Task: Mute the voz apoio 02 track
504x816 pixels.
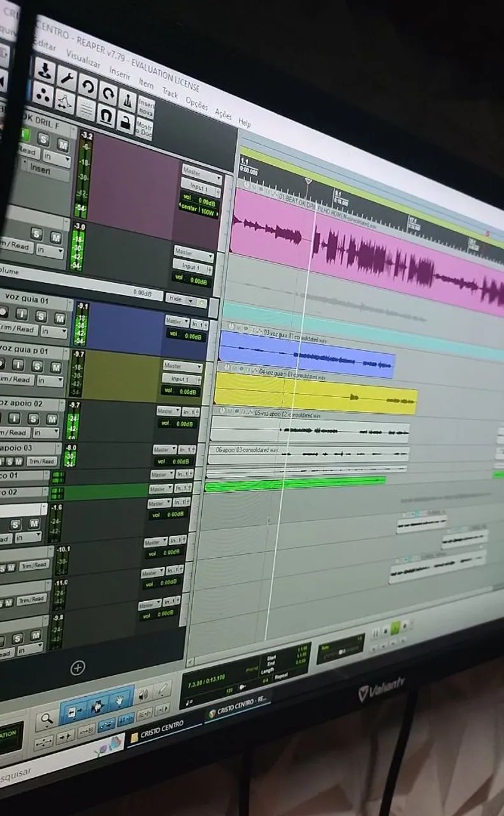Action: [x=52, y=419]
